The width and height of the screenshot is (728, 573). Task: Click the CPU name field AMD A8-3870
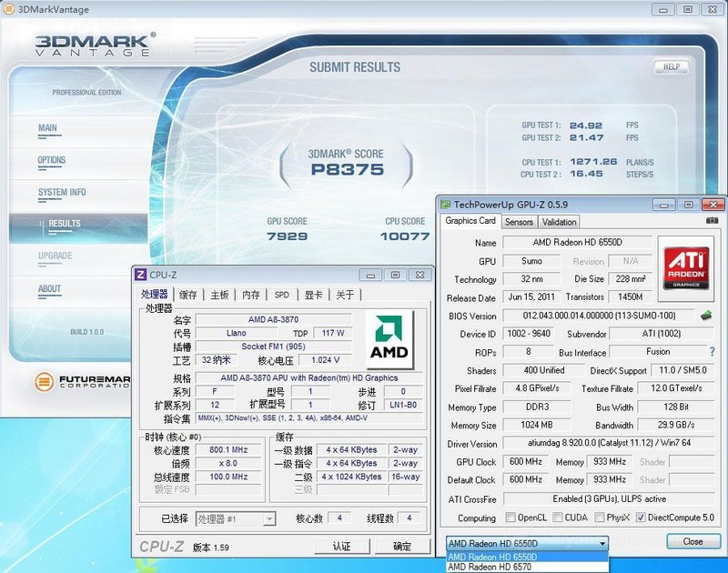point(274,319)
